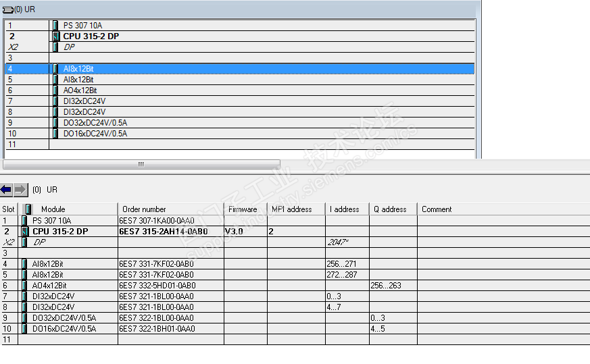Click PS 307 10A icon in detail table
The width and height of the screenshot is (590, 364).
pos(24,220)
